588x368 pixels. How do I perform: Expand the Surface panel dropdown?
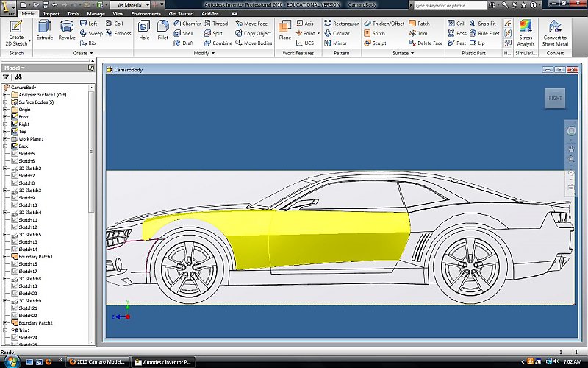403,53
